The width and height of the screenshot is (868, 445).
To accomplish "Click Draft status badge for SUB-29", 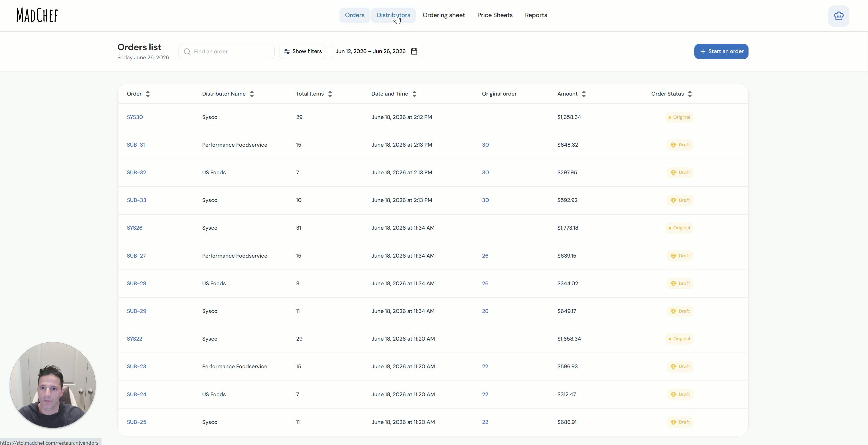I will 680,311.
